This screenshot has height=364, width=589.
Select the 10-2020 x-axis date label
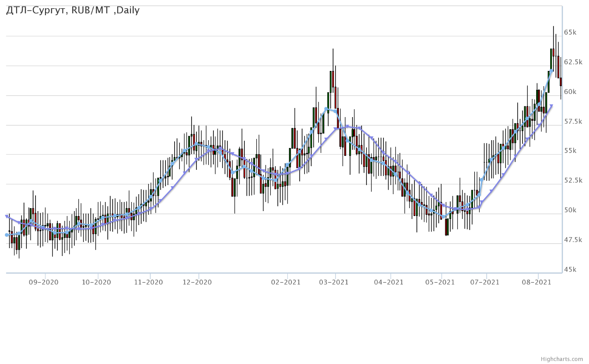click(96, 282)
